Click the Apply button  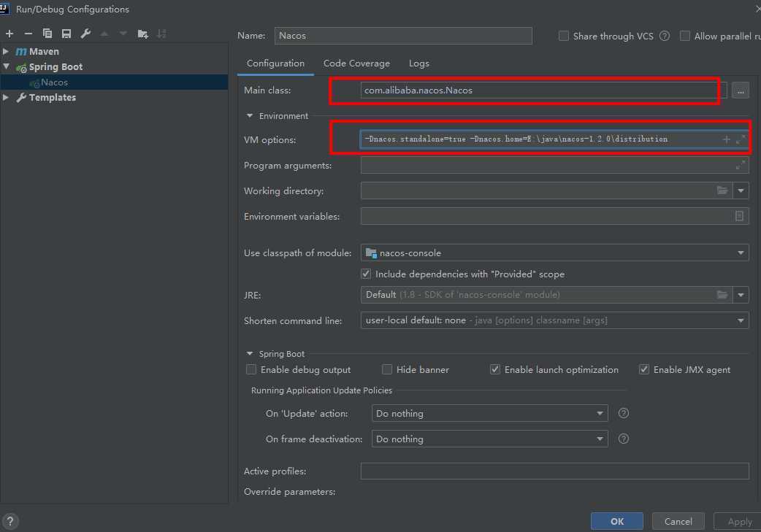click(x=738, y=521)
